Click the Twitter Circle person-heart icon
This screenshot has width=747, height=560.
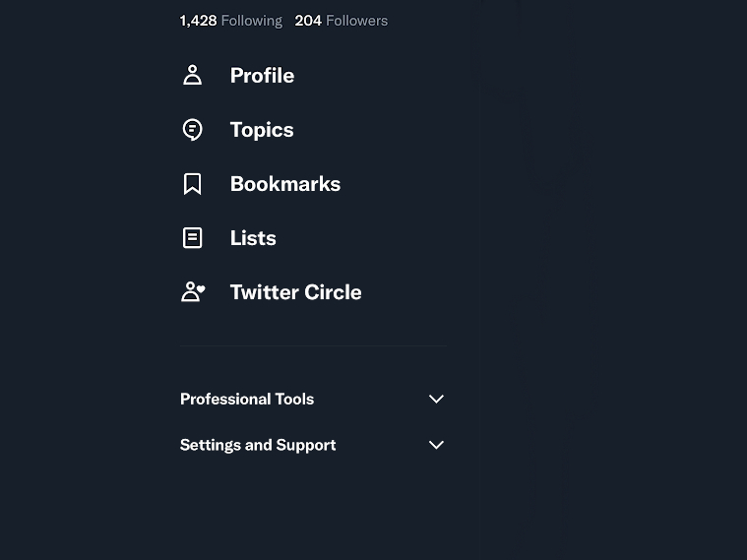coord(193,292)
